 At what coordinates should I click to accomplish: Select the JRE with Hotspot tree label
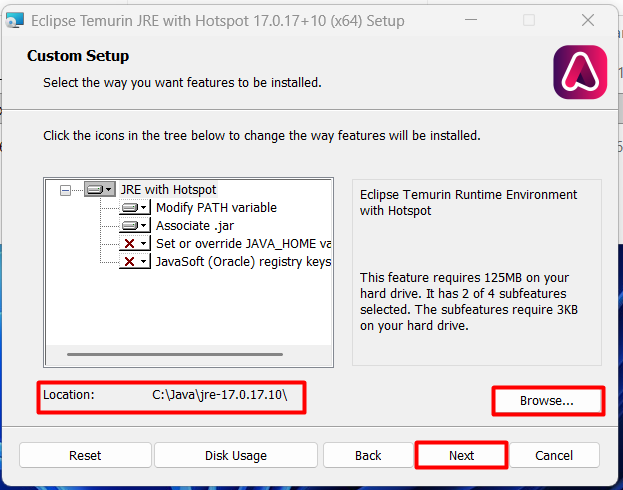click(168, 189)
